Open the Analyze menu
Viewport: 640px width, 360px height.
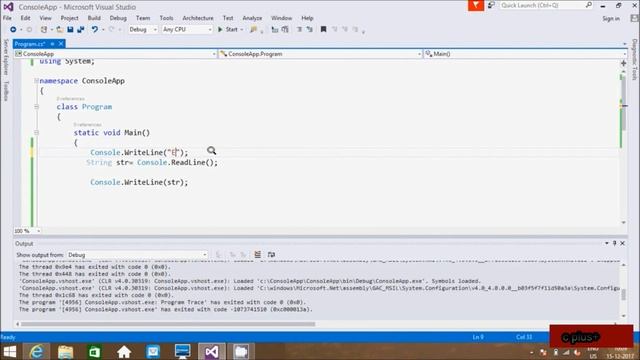click(252, 18)
